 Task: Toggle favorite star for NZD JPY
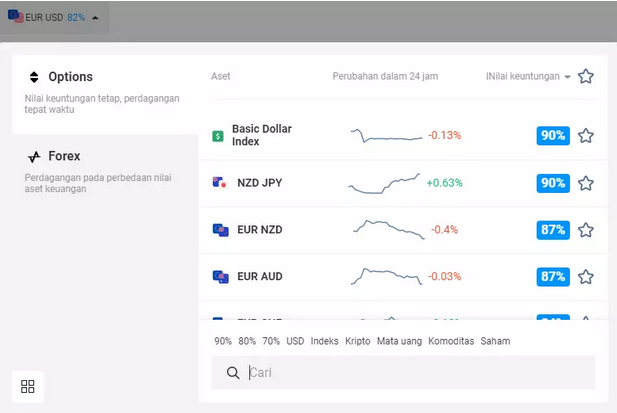click(586, 183)
